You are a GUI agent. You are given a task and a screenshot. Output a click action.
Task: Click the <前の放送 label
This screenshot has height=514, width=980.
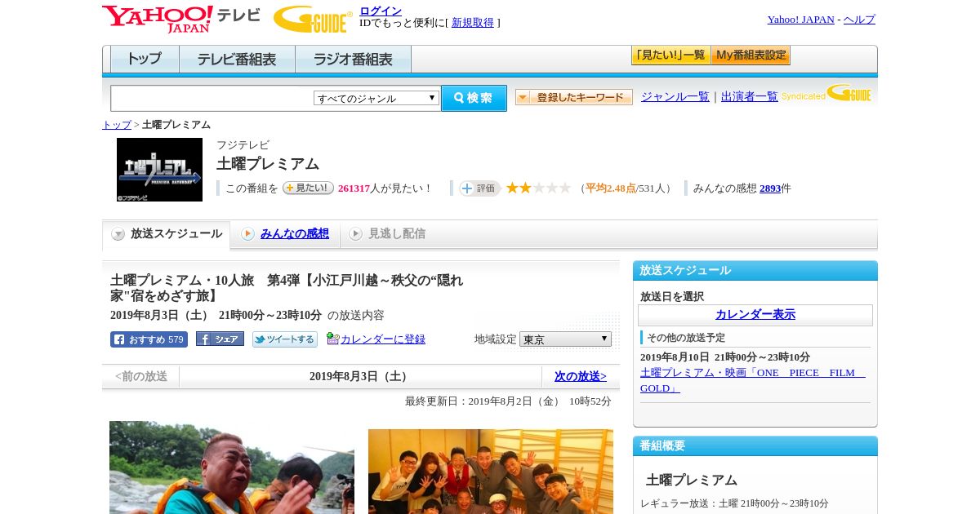tap(141, 376)
